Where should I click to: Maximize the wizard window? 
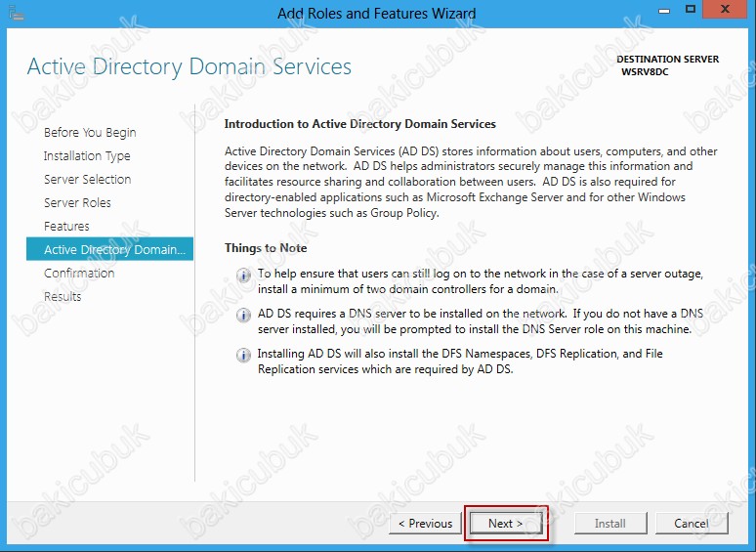click(x=691, y=10)
